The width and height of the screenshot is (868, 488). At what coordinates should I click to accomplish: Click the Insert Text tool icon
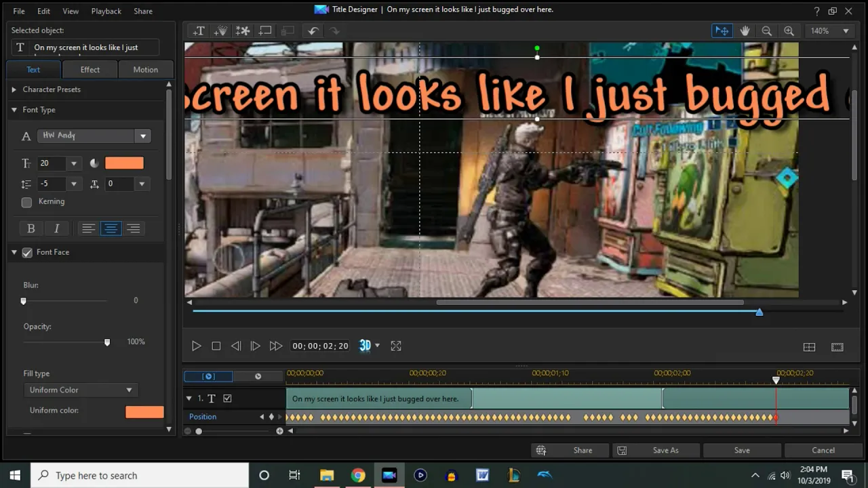pyautogui.click(x=199, y=30)
